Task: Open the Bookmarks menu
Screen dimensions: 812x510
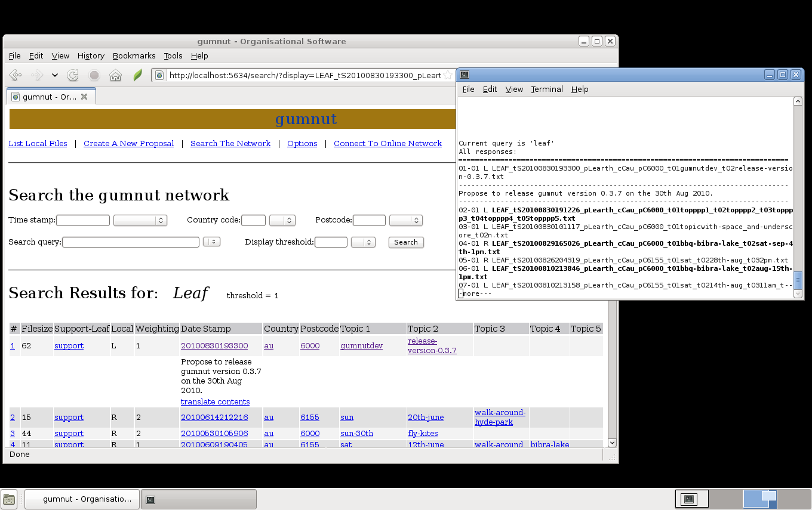Action: (x=134, y=55)
